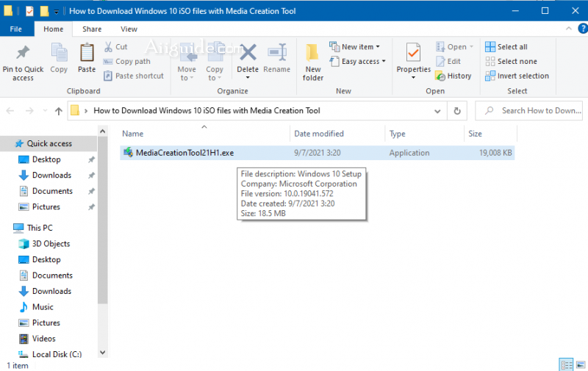Go back with left arrow
Viewport: 588px width, 371px height.
[x=10, y=111]
